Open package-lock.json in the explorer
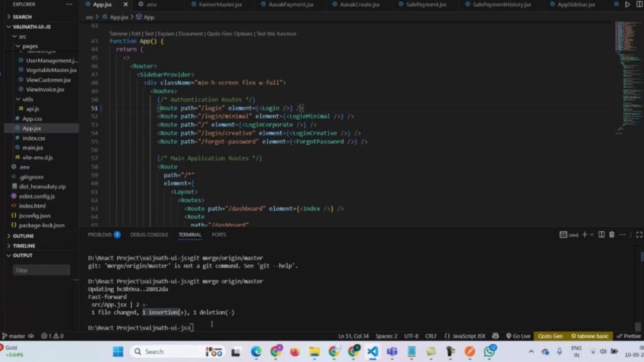The height and width of the screenshot is (362, 644). pyautogui.click(x=41, y=225)
